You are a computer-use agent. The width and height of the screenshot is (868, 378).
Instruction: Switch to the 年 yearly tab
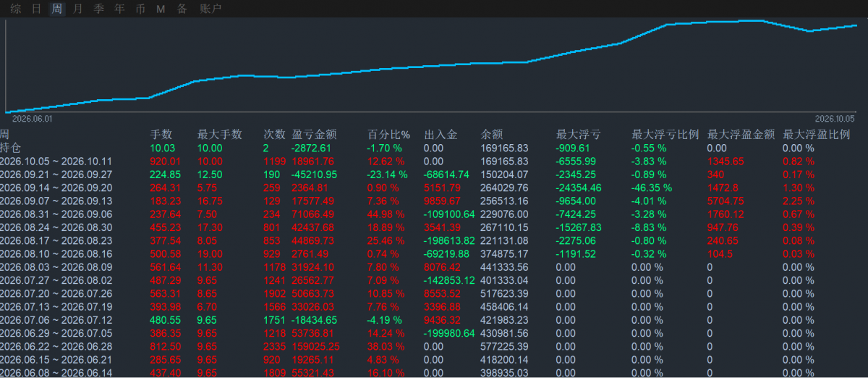tap(119, 9)
